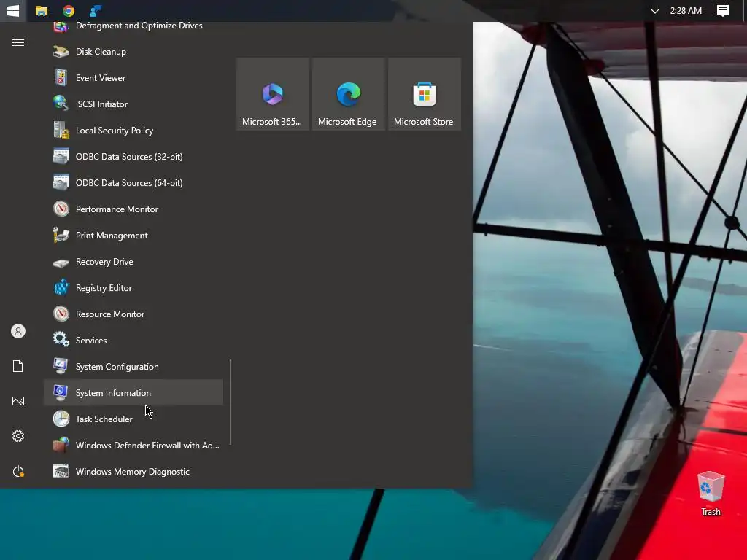Select "Disk Cleanup" text label
The width and height of the screenshot is (747, 560).
[x=101, y=52]
